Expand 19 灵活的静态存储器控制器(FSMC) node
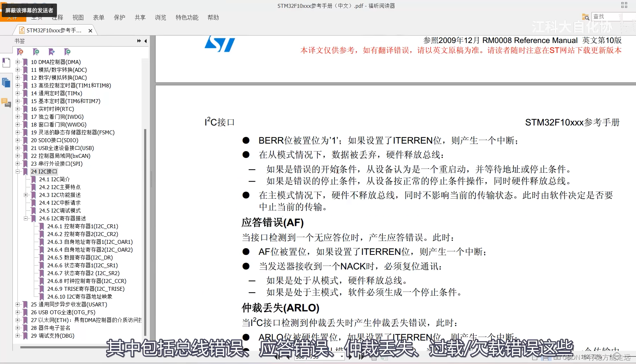The image size is (636, 364). [x=17, y=132]
